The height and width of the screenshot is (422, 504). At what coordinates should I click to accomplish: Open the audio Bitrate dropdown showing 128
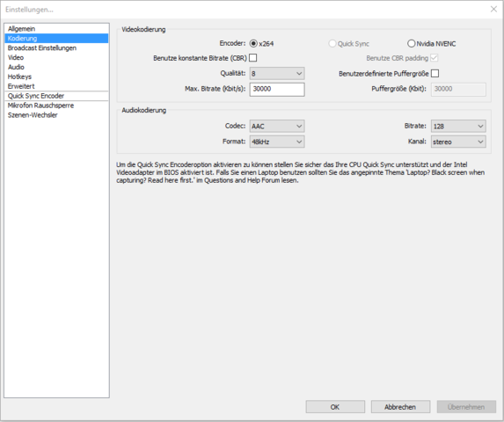tap(458, 127)
